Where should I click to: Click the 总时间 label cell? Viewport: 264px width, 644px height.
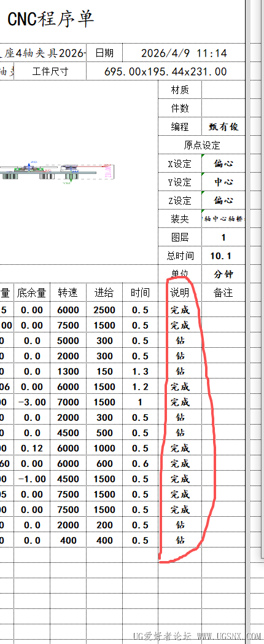(x=180, y=256)
